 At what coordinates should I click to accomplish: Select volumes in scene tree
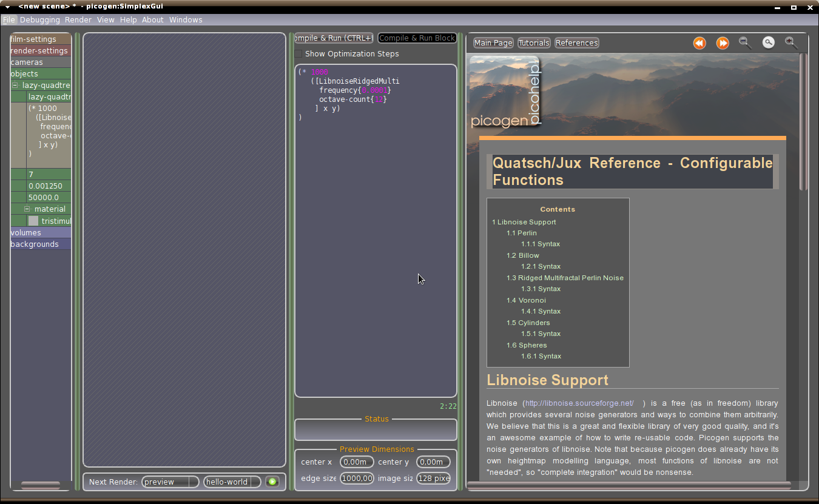(x=41, y=233)
